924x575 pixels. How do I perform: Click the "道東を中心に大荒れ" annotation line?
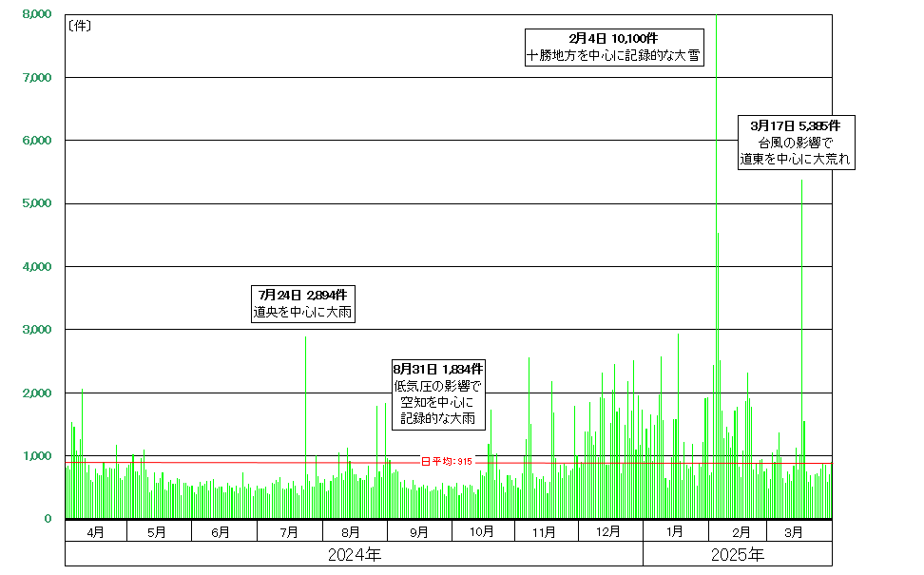coord(796,159)
